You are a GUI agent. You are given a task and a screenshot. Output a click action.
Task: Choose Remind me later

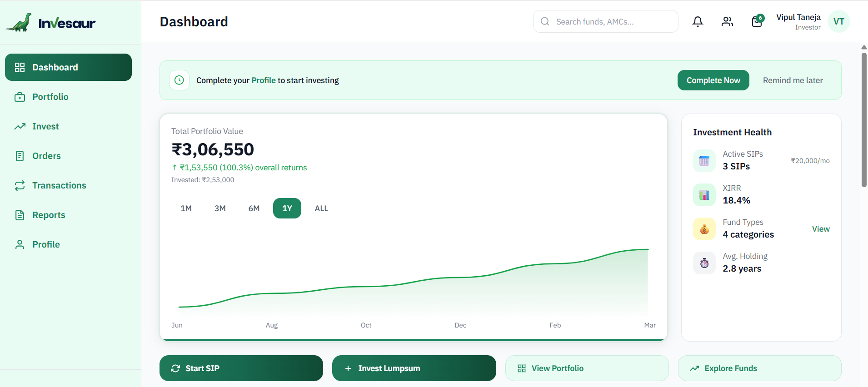(x=793, y=80)
